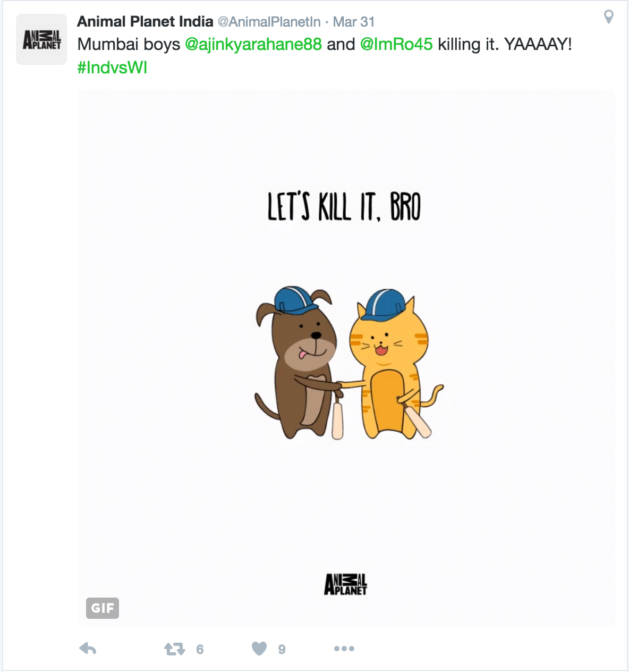The image size is (629, 672).
Task: Open Animal Planet India profile avatar
Action: click(41, 39)
